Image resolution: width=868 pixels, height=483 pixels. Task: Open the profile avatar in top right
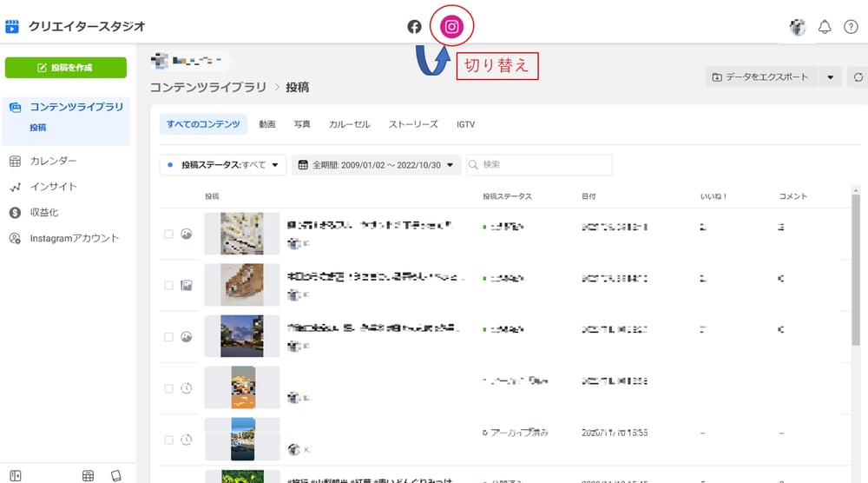tap(798, 27)
